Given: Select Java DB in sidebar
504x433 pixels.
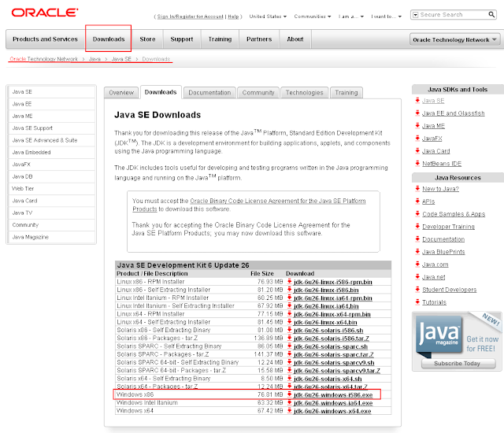Looking at the screenshot, I should tap(51, 176).
